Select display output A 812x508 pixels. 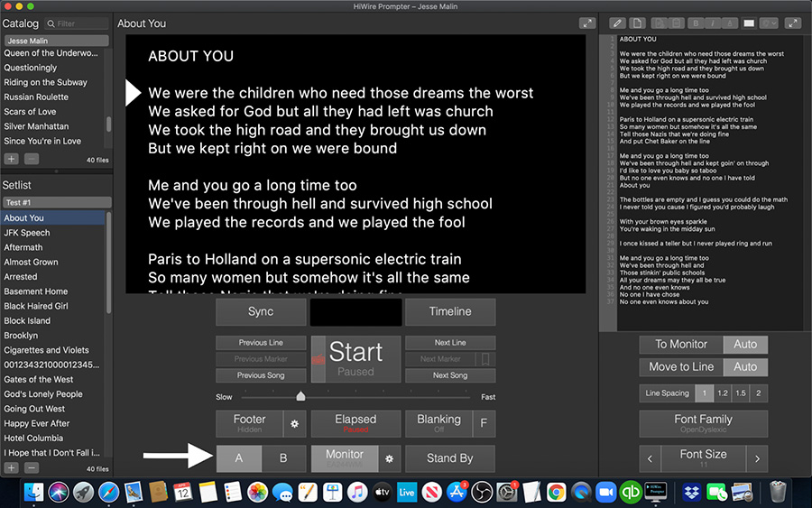pos(239,458)
